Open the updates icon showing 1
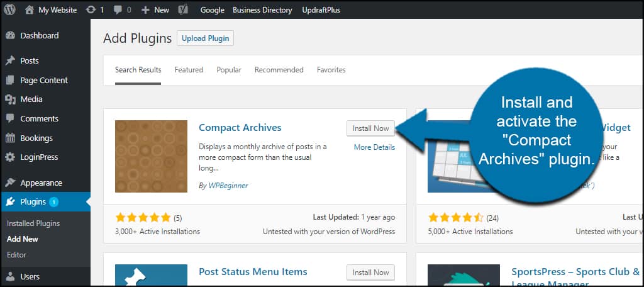The height and width of the screenshot is (287, 644). click(x=91, y=10)
